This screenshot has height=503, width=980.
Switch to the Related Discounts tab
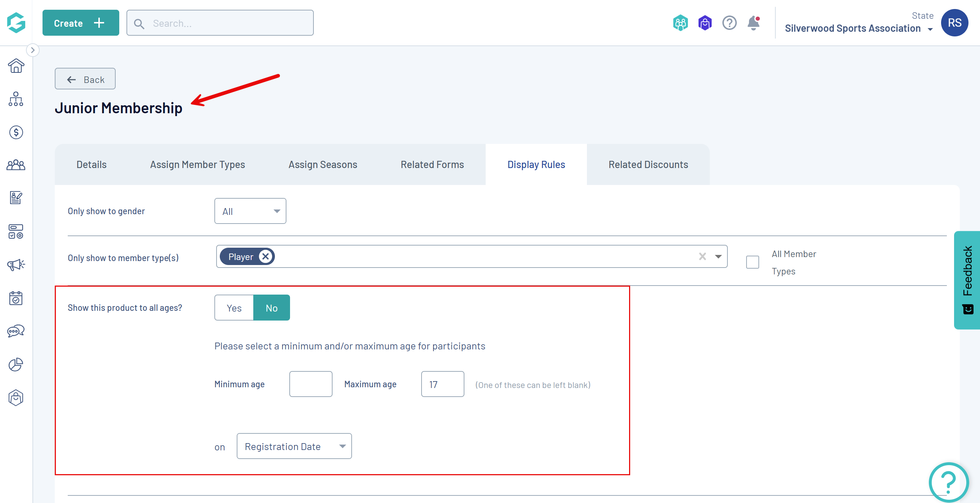click(x=648, y=164)
